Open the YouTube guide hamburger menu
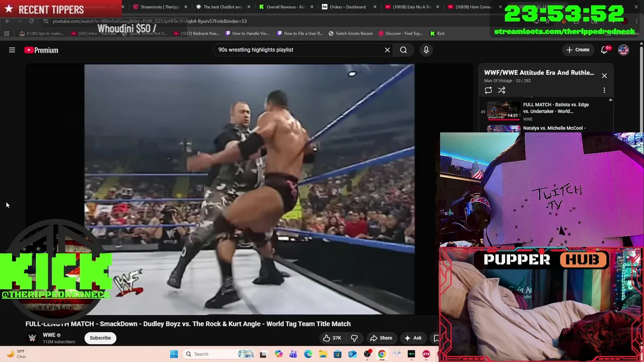 point(12,50)
